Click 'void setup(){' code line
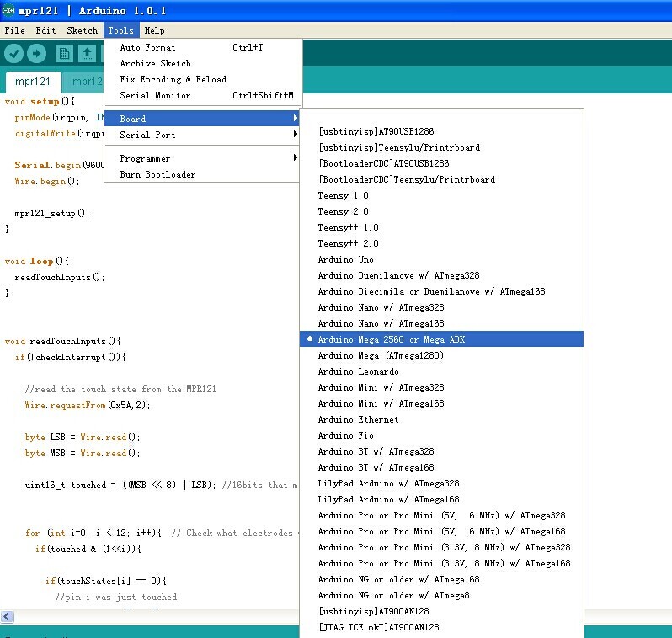The height and width of the screenshot is (638, 672). pos(40,102)
